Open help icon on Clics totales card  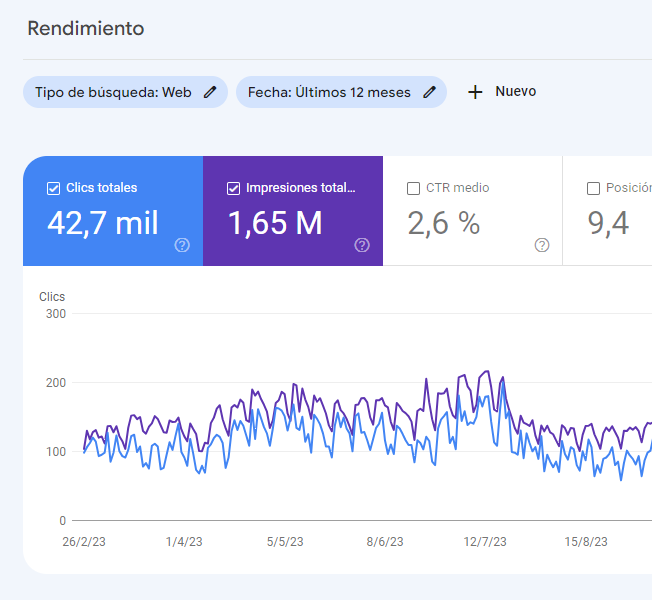pos(182,245)
